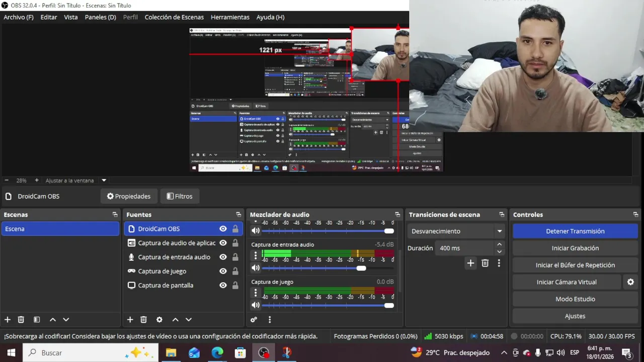Open the Ayuda menu

tap(270, 17)
